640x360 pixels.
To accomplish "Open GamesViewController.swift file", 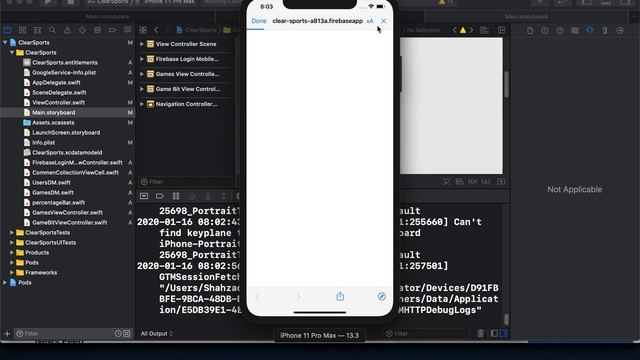I will point(67,212).
